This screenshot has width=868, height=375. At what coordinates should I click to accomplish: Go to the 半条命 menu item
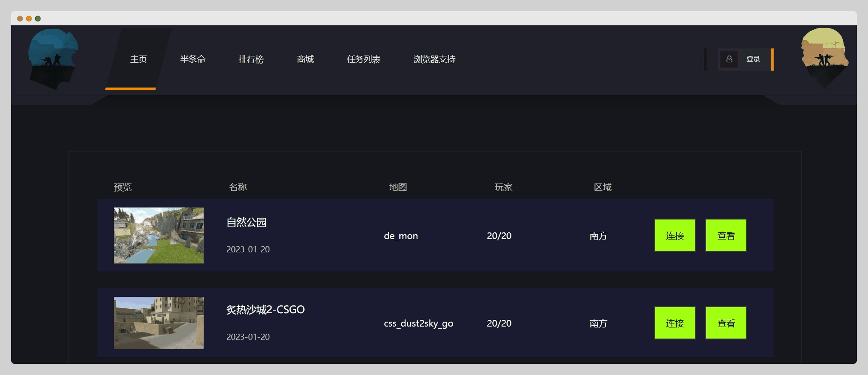click(193, 59)
